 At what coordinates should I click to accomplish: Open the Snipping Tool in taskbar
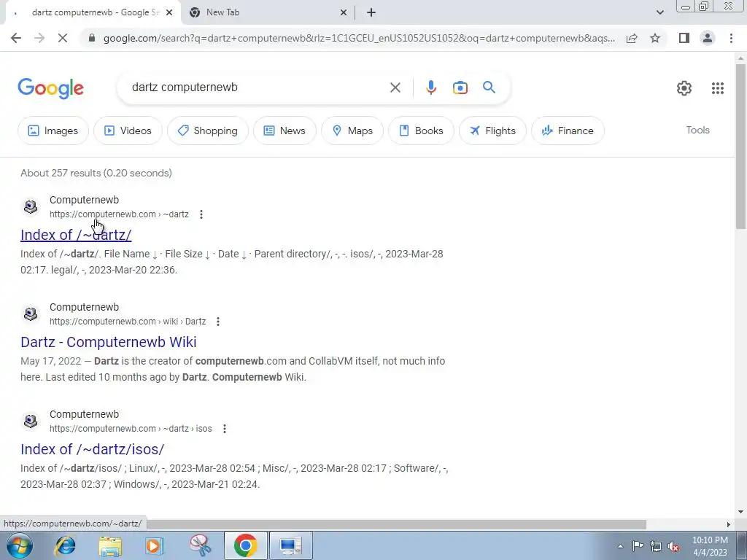(200, 545)
